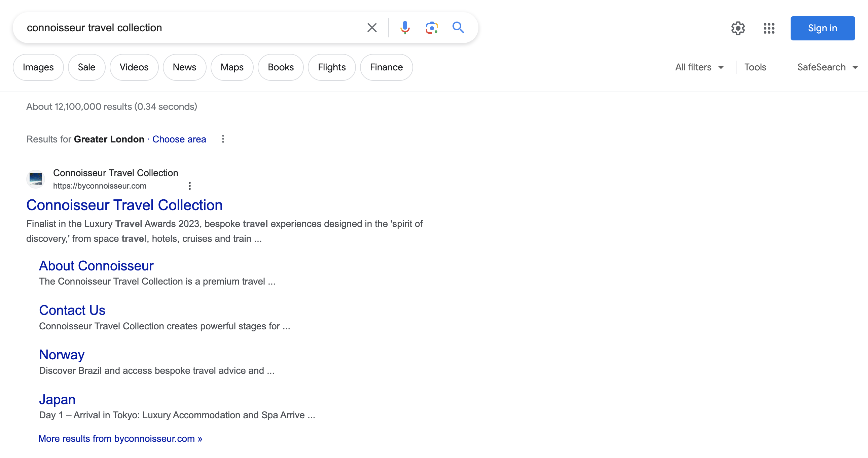Switch to the Images tab
Screen dimensions: 868x458
point(38,67)
